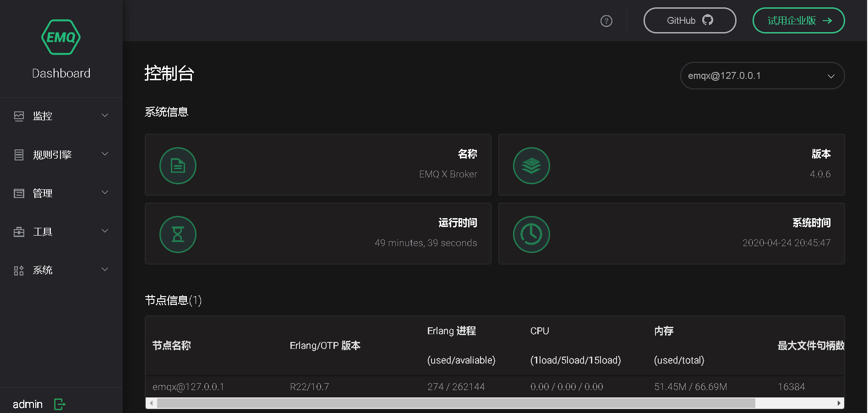Click the 节点名称 column header
Viewport: 868px width, 413px height.
click(x=172, y=346)
